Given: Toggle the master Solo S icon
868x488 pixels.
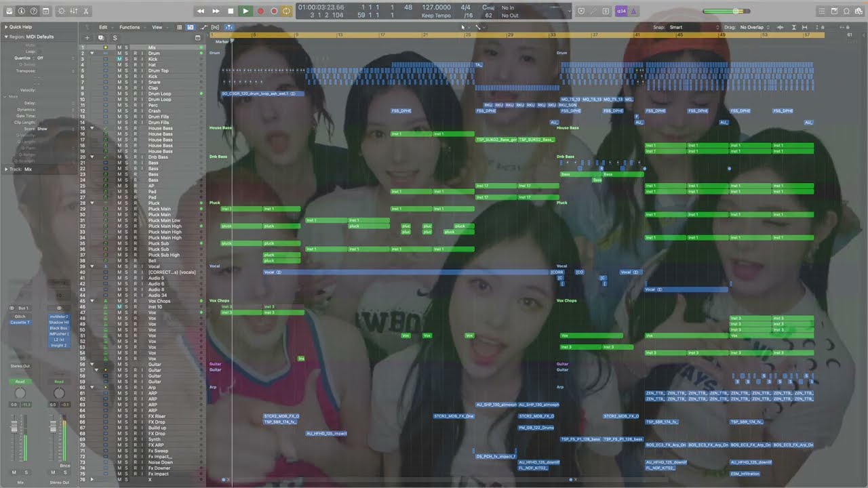Looking at the screenshot, I should (606, 11).
